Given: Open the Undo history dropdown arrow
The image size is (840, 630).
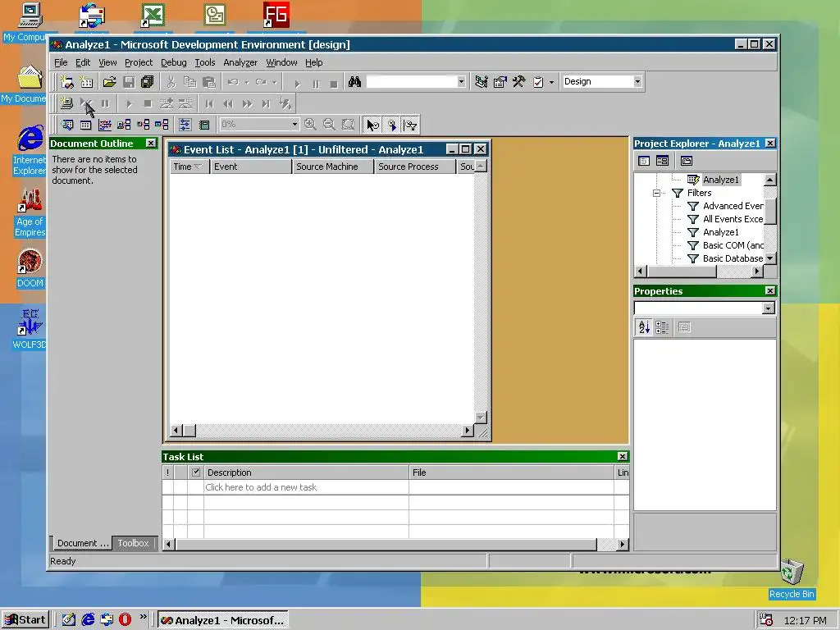Looking at the screenshot, I should coord(246,82).
